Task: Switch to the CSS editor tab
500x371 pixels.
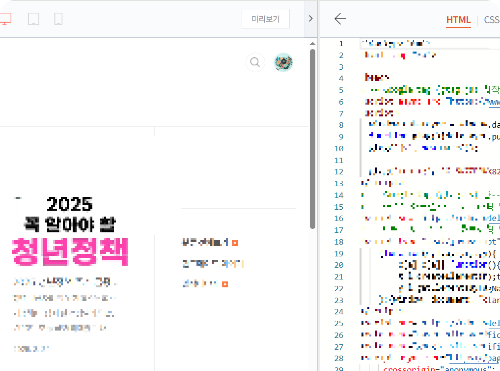Action: (x=492, y=20)
